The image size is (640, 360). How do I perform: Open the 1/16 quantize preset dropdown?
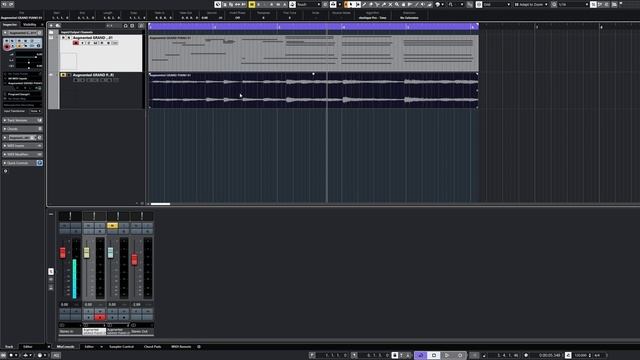573,4
